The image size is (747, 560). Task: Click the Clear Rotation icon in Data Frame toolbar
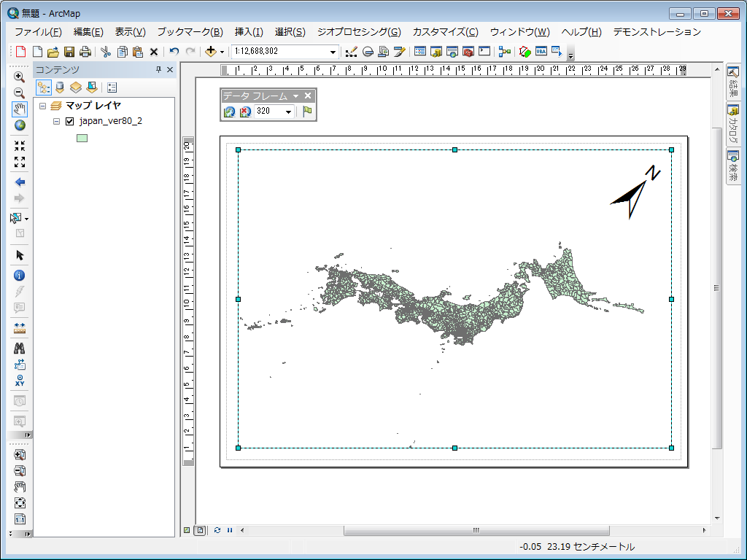click(x=245, y=112)
